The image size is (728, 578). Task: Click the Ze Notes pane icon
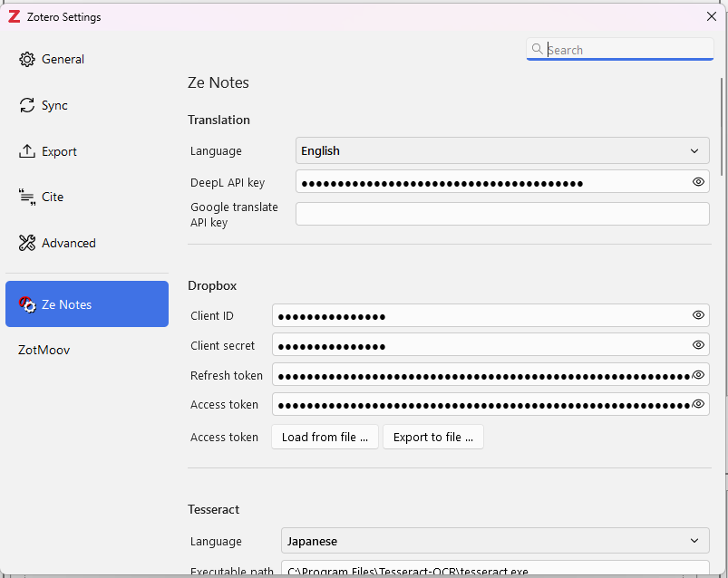(27, 304)
